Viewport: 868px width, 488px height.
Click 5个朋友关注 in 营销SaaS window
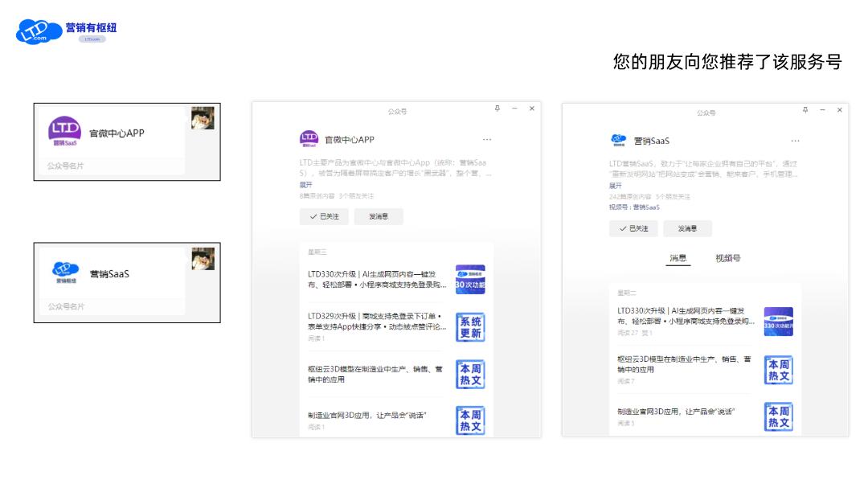pos(674,197)
